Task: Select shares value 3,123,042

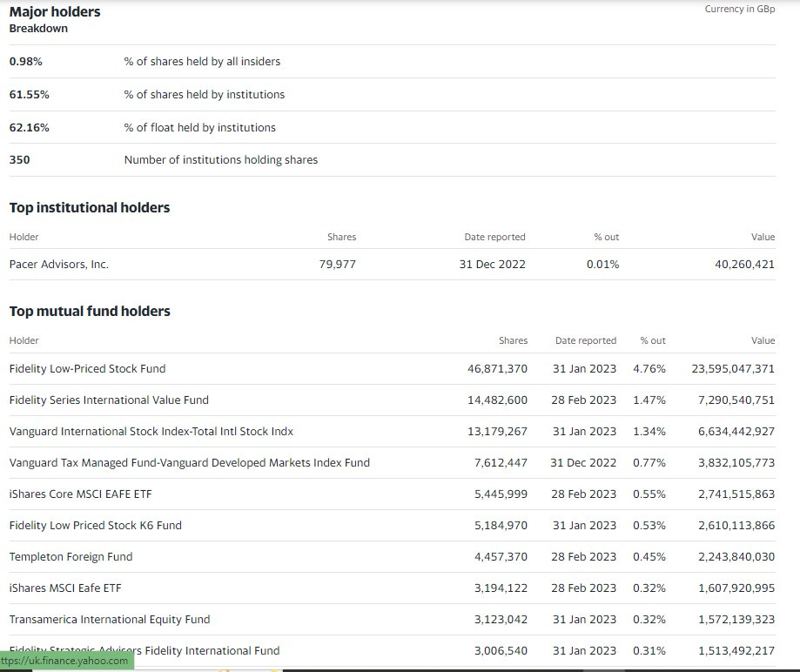Action: (501, 620)
